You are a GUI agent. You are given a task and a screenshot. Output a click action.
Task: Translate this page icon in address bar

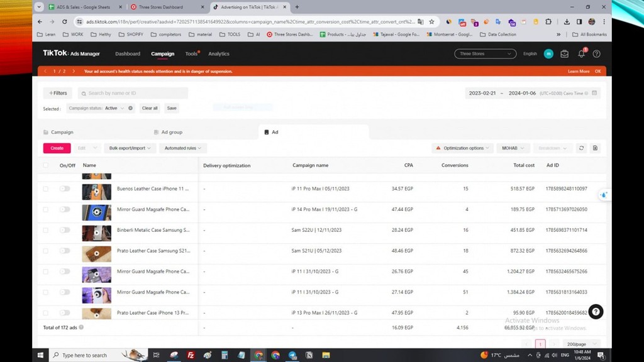tap(421, 22)
